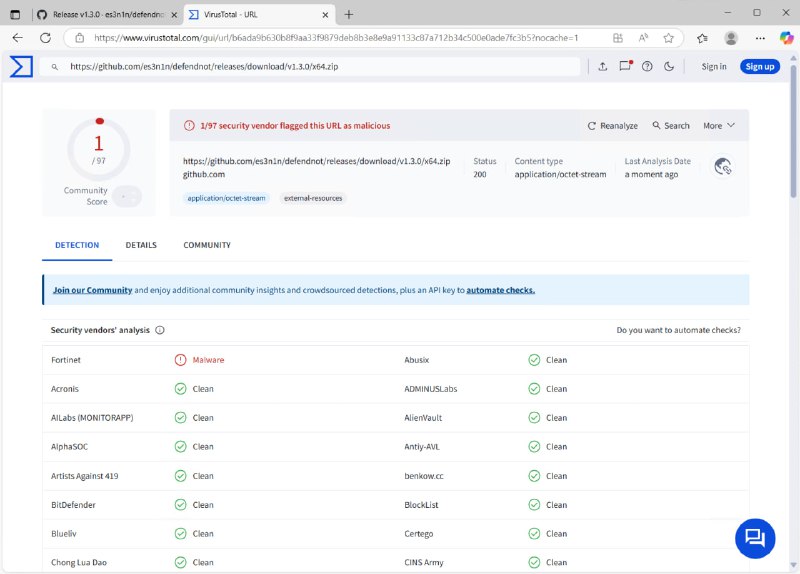
Task: Open the browser profile avatar
Action: tap(731, 38)
